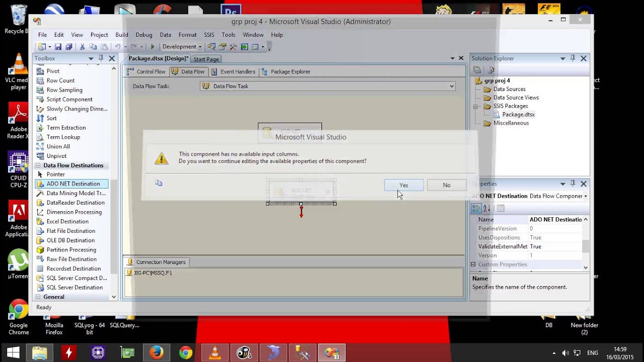Collapse the Custom Properties category

point(473,264)
